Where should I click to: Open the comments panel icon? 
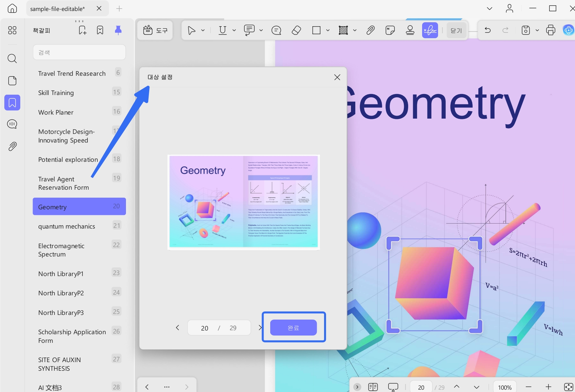coord(12,124)
